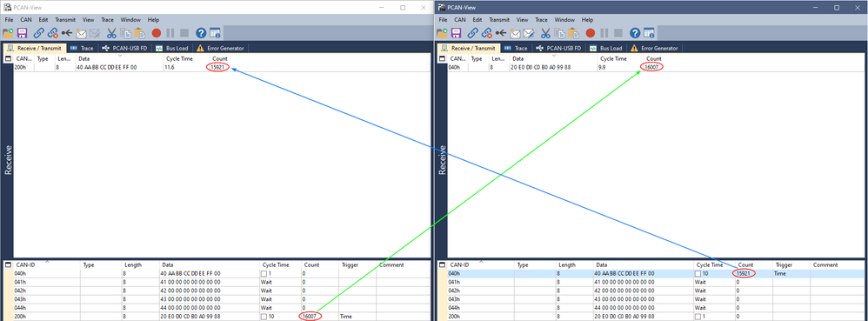Open column chooser of left window transmit list
The width and height of the screenshot is (868, 321).
pyautogui.click(x=8, y=265)
